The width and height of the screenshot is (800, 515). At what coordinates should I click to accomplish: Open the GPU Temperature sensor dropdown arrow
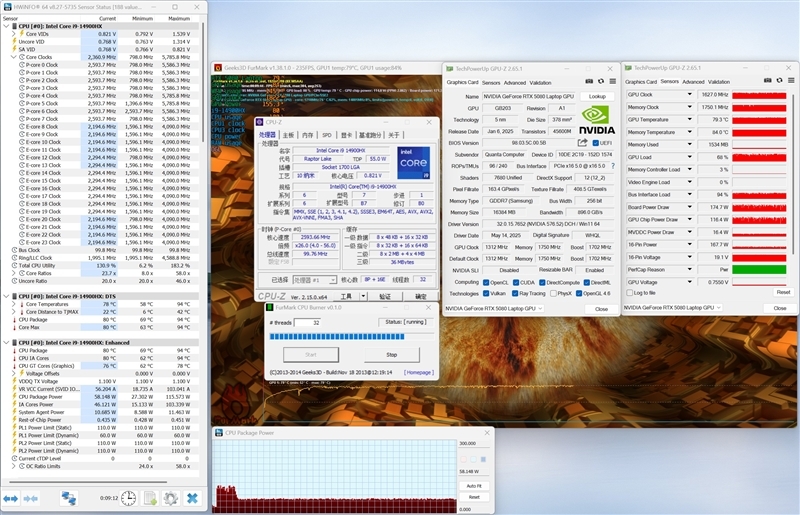(689, 119)
